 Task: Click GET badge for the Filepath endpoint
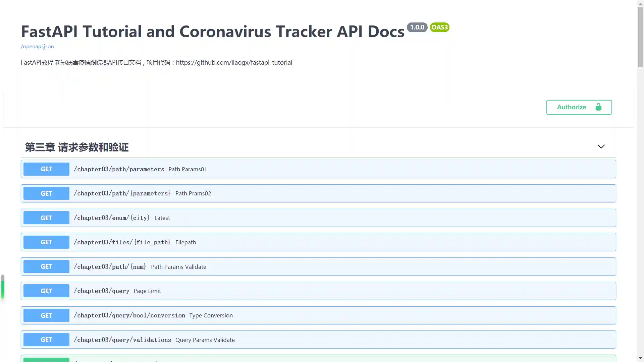[46, 242]
